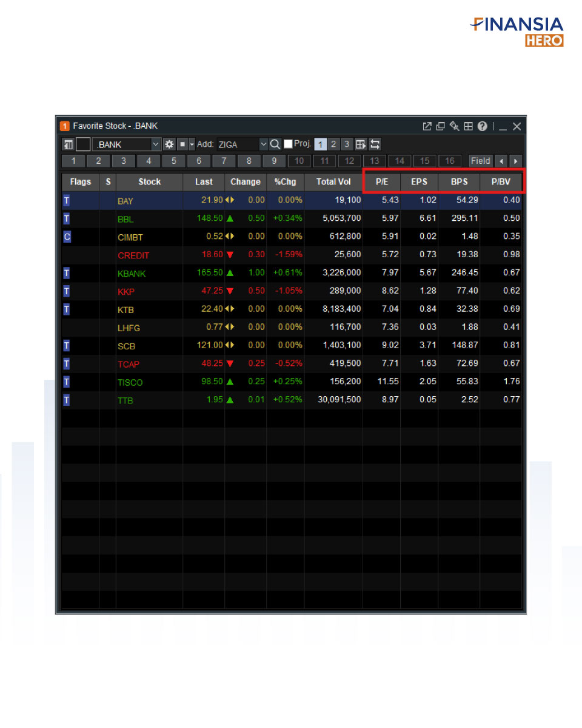The height and width of the screenshot is (728, 582).
Task: Click BBL BPS value 295.11
Action: click(465, 218)
